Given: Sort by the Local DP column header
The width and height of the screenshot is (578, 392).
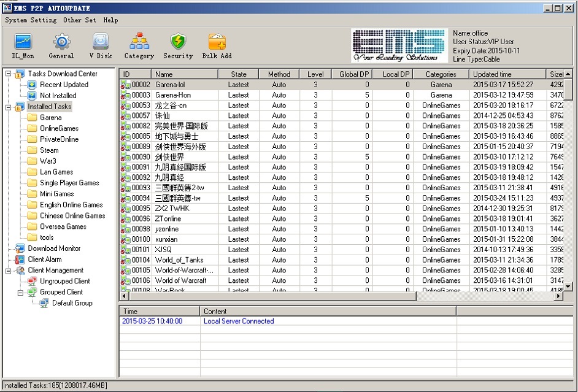Looking at the screenshot, I should pos(393,74).
